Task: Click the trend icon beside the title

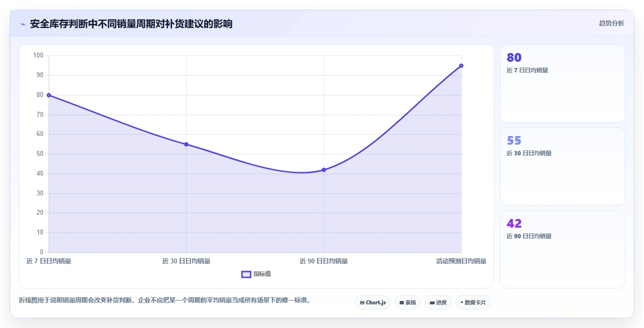Action: click(23, 24)
